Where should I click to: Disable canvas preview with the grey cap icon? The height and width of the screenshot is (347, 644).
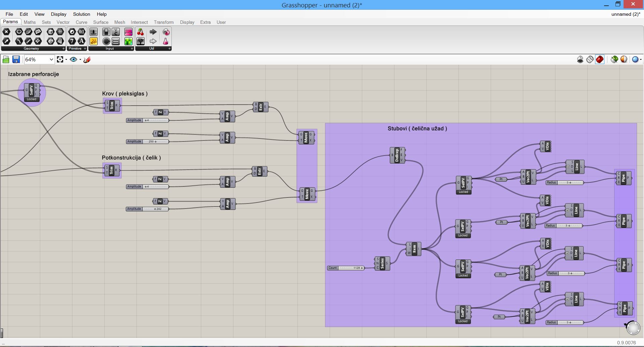pos(580,60)
